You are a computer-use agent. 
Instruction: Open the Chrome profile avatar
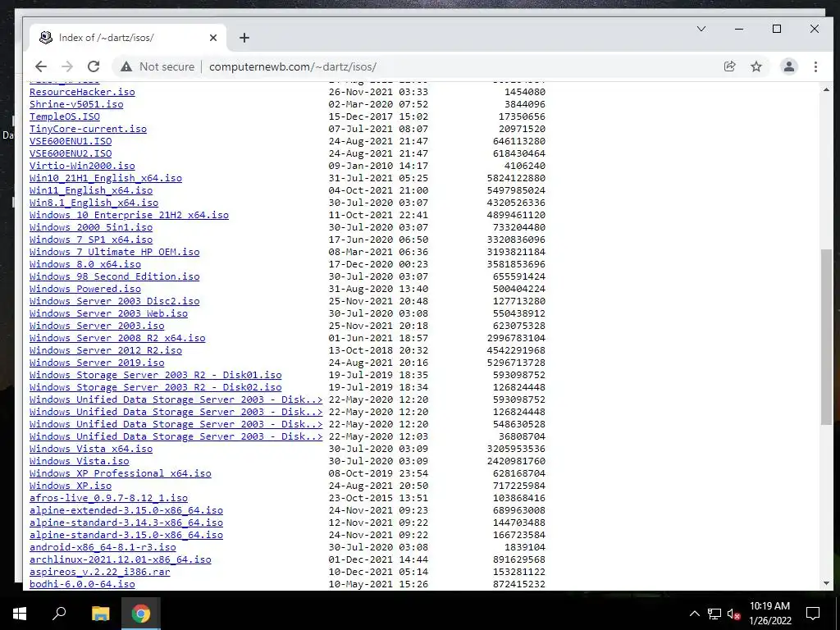pos(788,66)
